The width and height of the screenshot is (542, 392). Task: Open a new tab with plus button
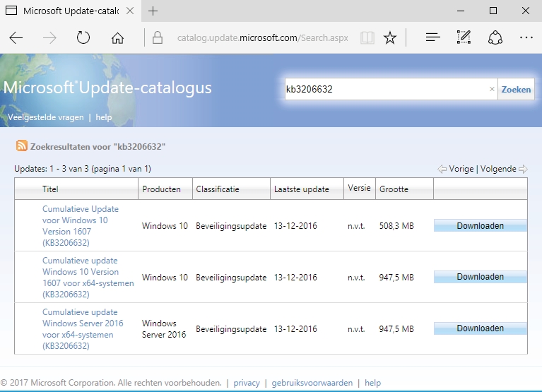click(153, 11)
